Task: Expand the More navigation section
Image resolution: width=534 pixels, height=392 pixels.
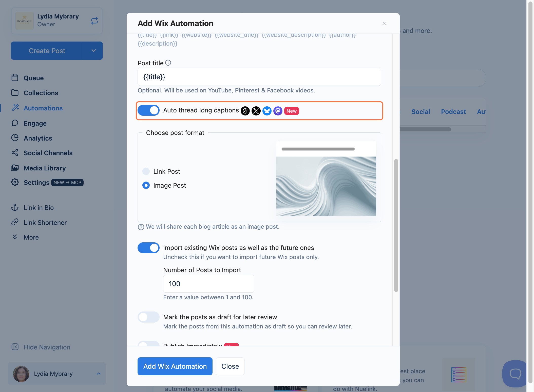Action: coord(31,237)
